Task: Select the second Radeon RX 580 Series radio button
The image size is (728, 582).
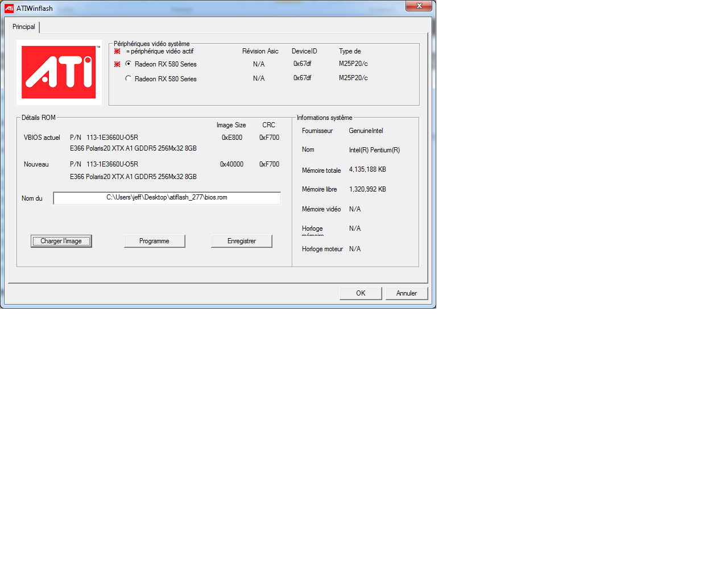Action: pos(129,78)
